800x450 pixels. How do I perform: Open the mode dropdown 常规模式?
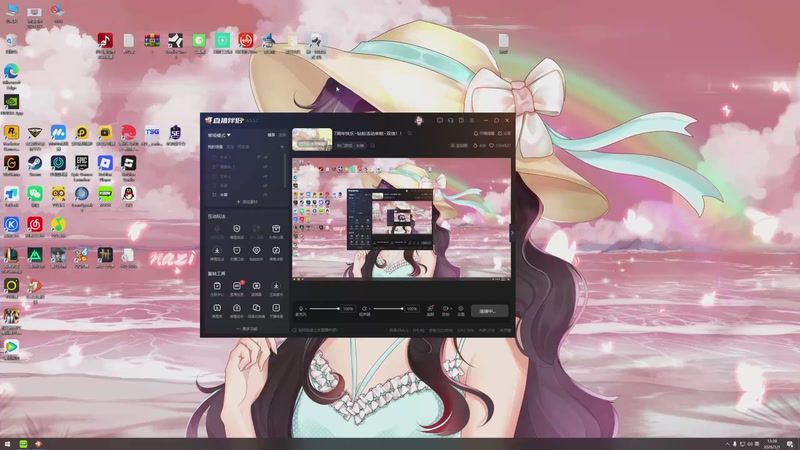tap(219, 135)
